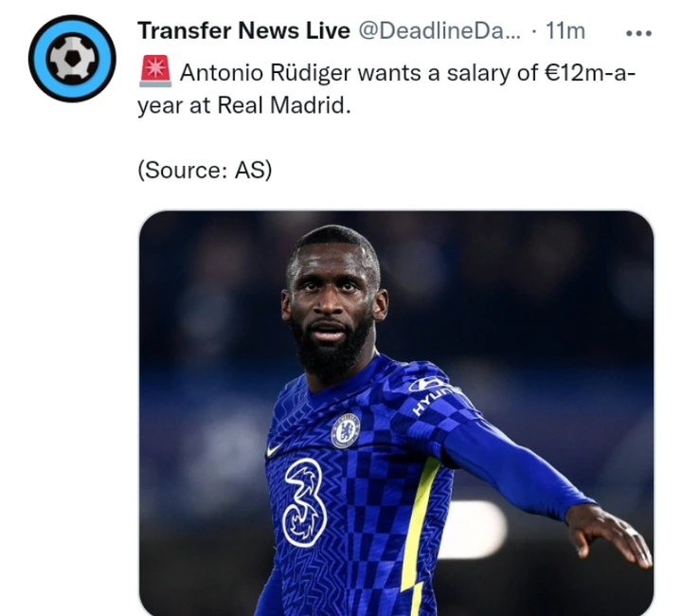Click the Transfer News Live display name
Viewport: 682px width, 616px height.
click(x=243, y=31)
